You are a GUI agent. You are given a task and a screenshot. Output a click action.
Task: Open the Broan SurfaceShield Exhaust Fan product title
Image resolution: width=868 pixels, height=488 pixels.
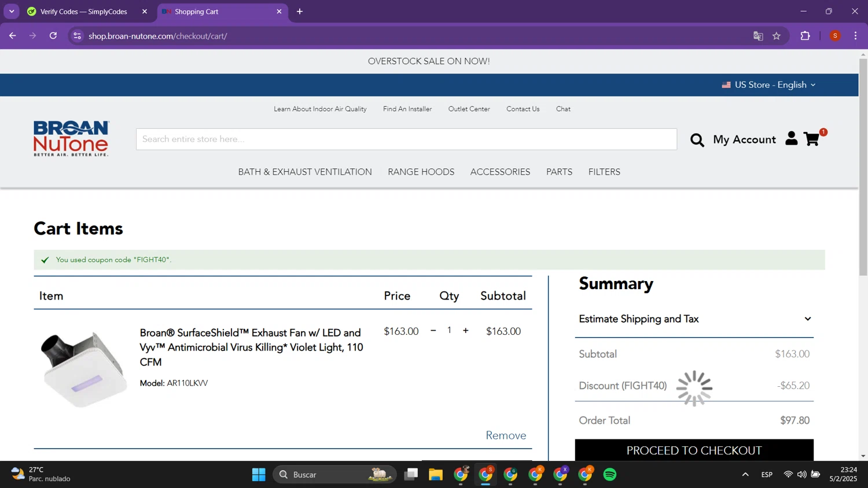tap(252, 347)
